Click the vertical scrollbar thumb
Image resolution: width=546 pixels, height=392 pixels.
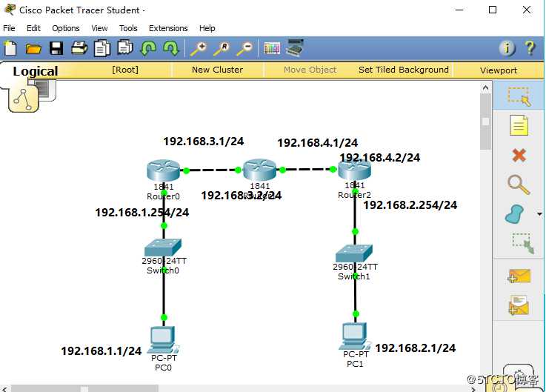pyautogui.click(x=485, y=122)
